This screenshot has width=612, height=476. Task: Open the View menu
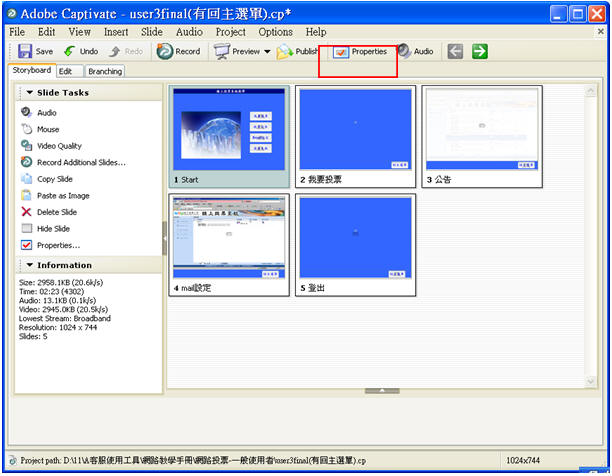tap(80, 32)
